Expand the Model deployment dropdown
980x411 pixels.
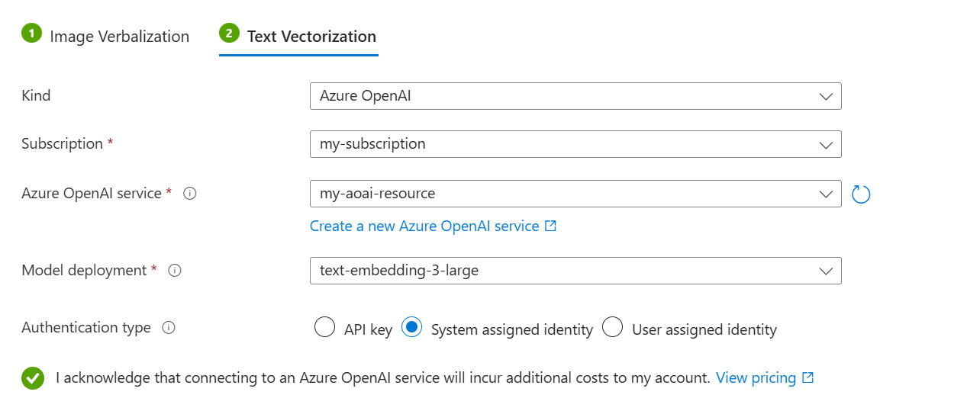pyautogui.click(x=575, y=271)
